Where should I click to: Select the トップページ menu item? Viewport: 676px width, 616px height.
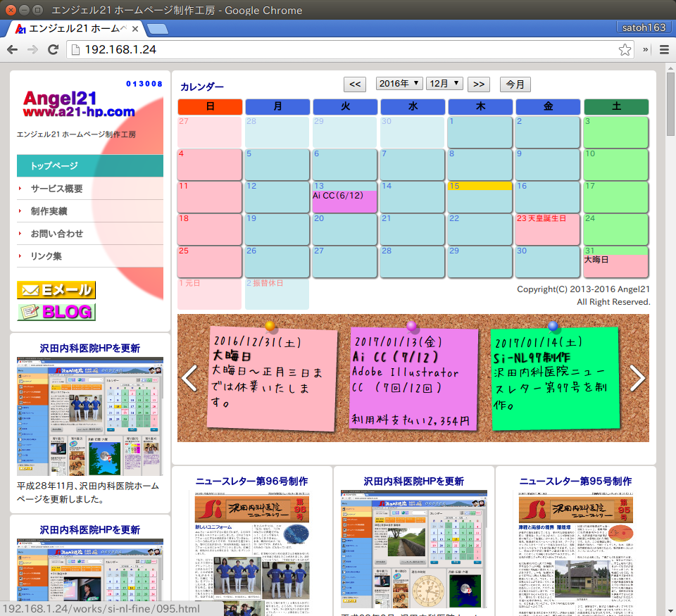tap(90, 165)
